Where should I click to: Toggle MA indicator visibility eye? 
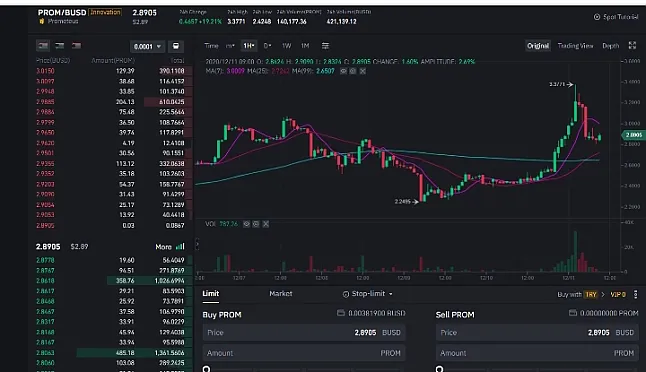click(343, 71)
